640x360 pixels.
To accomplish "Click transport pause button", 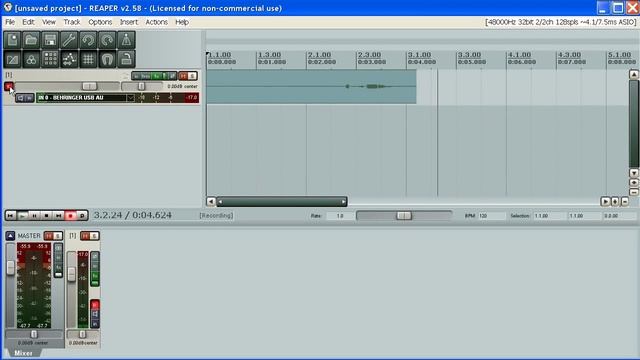I will tap(35, 216).
